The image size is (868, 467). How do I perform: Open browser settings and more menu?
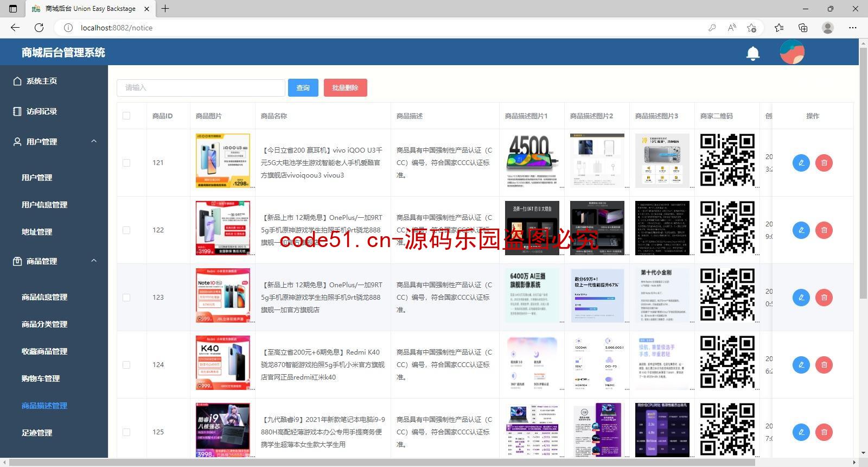pos(853,28)
